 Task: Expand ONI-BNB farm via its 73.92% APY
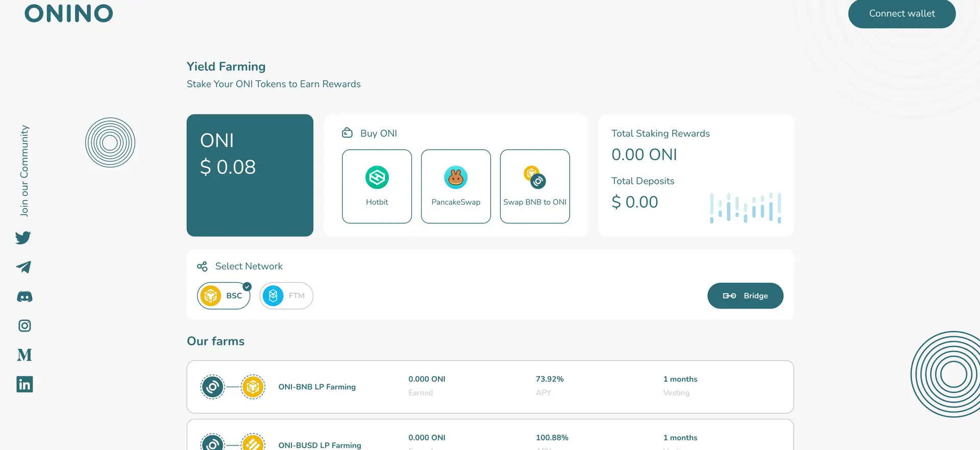549,379
